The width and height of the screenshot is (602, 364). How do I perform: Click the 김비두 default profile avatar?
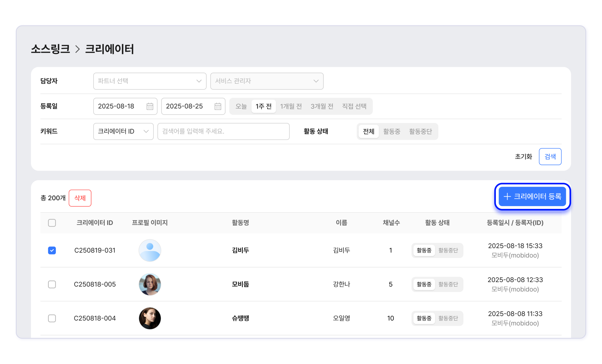pos(150,250)
